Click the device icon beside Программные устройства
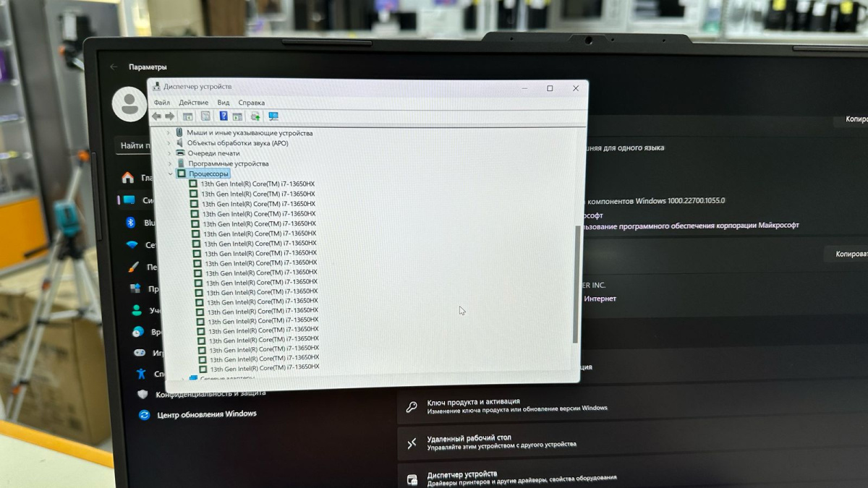The width and height of the screenshot is (868, 488). click(x=181, y=163)
